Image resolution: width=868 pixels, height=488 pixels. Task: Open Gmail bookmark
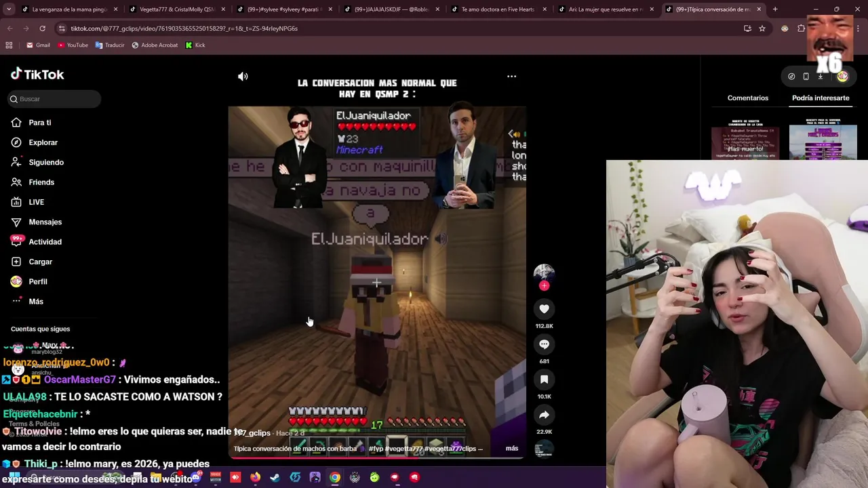38,45
